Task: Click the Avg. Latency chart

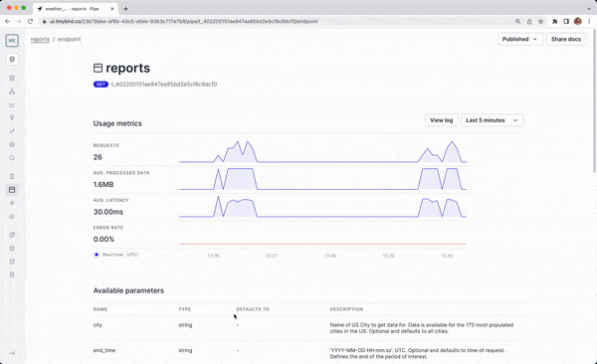Action: (x=322, y=207)
